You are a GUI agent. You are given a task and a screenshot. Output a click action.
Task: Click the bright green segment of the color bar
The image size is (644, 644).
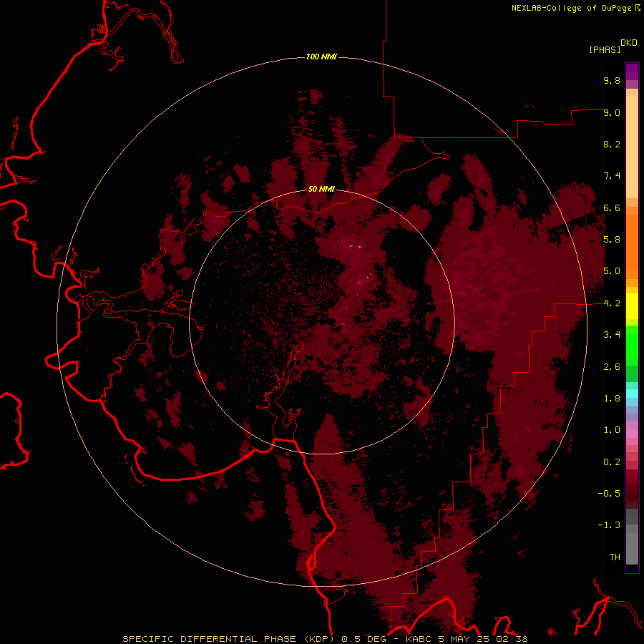pos(632,346)
